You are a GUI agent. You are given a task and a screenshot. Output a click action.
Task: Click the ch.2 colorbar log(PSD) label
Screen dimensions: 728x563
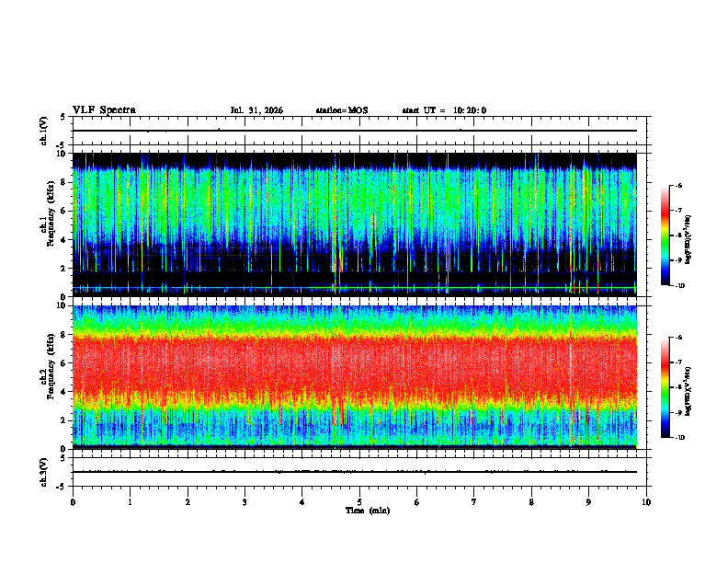688,391
